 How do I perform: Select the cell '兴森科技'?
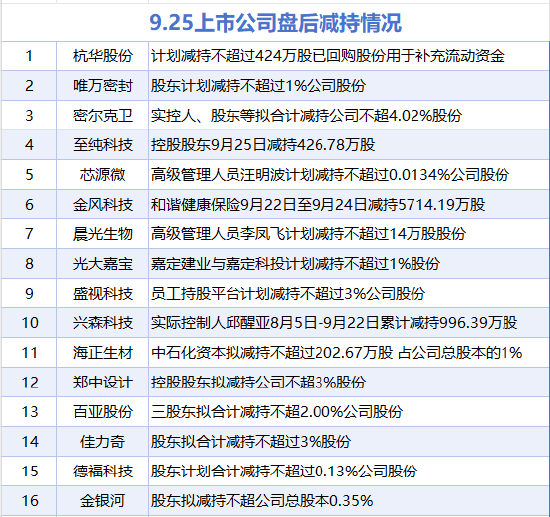102,323
